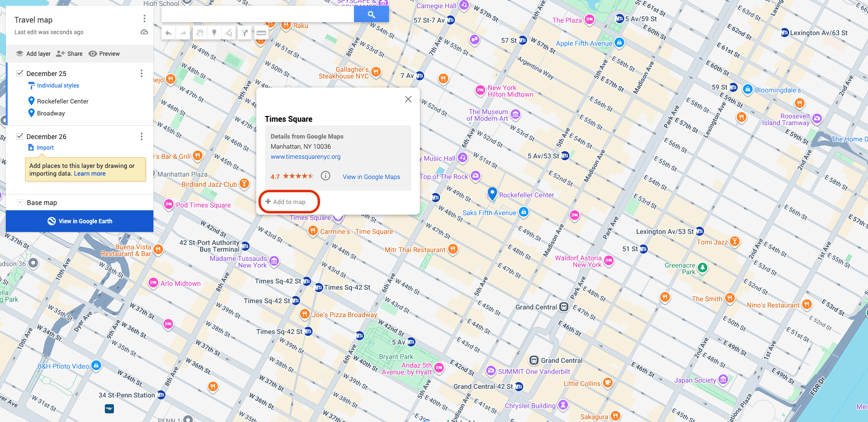868x422 pixels.
Task: Click the 42 St-Port Authority Bus Terminal station
Action: click(245, 246)
